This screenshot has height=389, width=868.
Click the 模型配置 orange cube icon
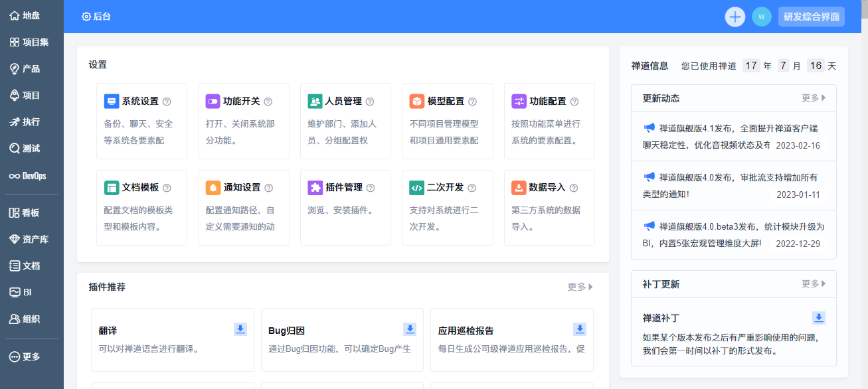pyautogui.click(x=416, y=102)
